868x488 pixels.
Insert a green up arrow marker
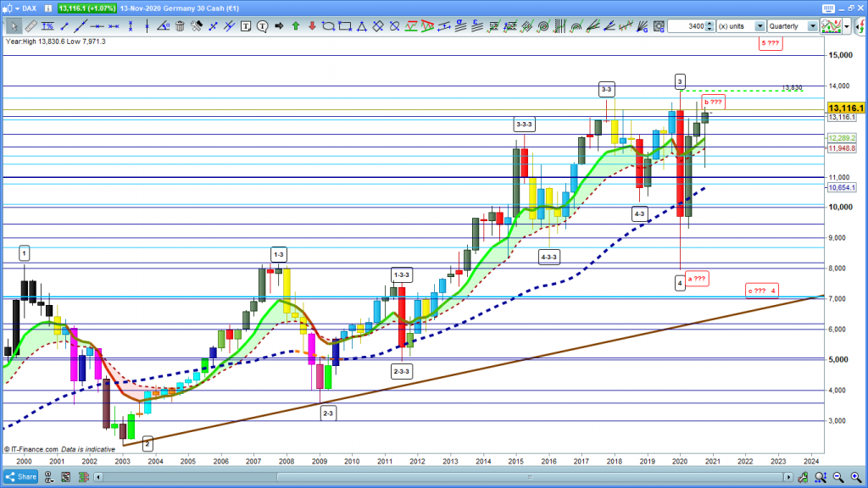pos(295,26)
